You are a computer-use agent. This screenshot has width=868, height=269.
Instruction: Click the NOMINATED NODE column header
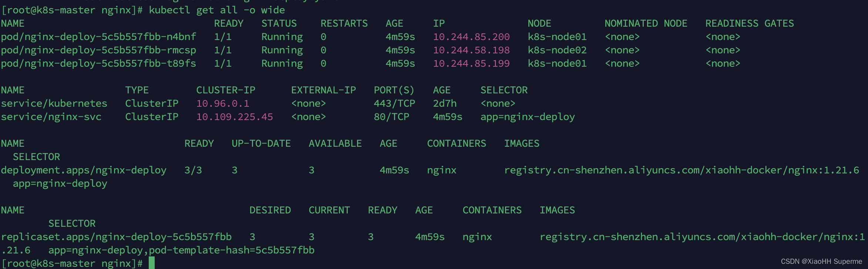(x=646, y=23)
